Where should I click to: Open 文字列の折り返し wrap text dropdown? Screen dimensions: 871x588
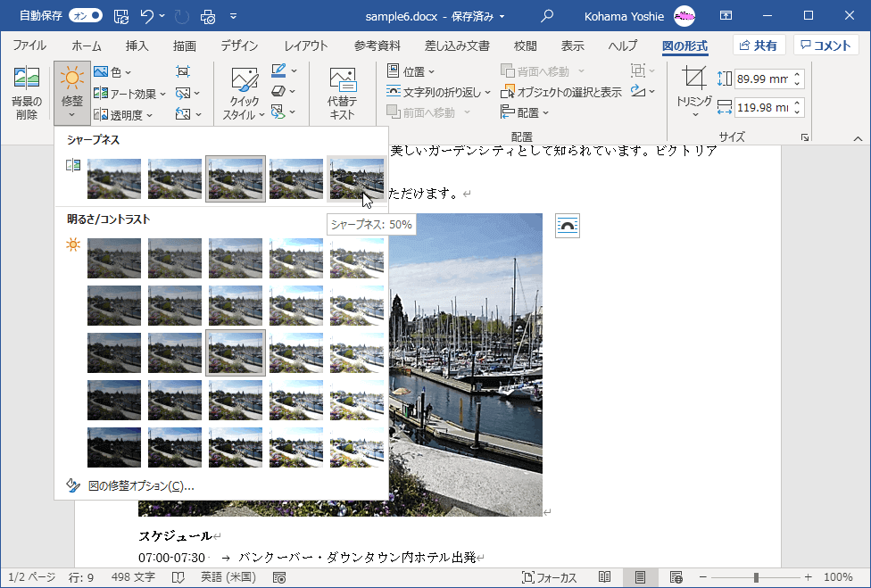[x=438, y=92]
